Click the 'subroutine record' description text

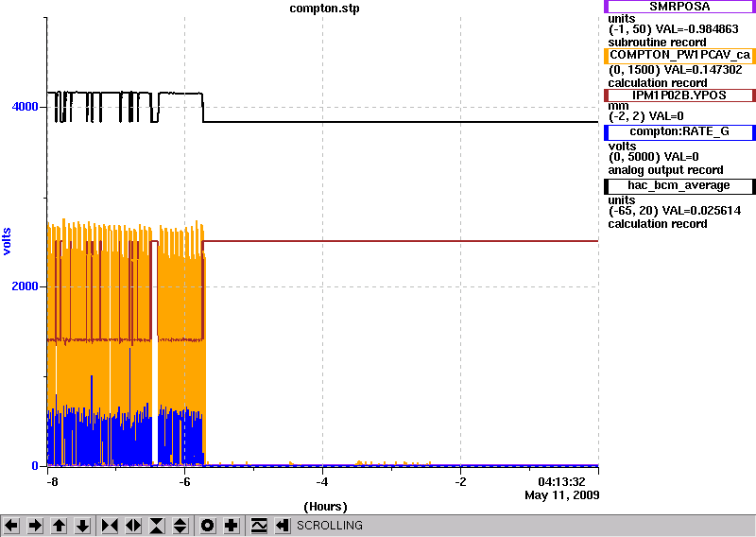pos(657,42)
